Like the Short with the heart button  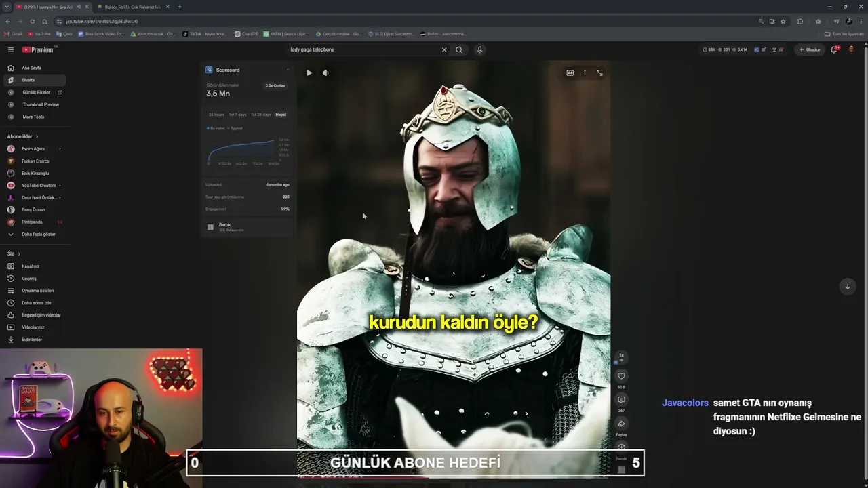click(x=621, y=376)
